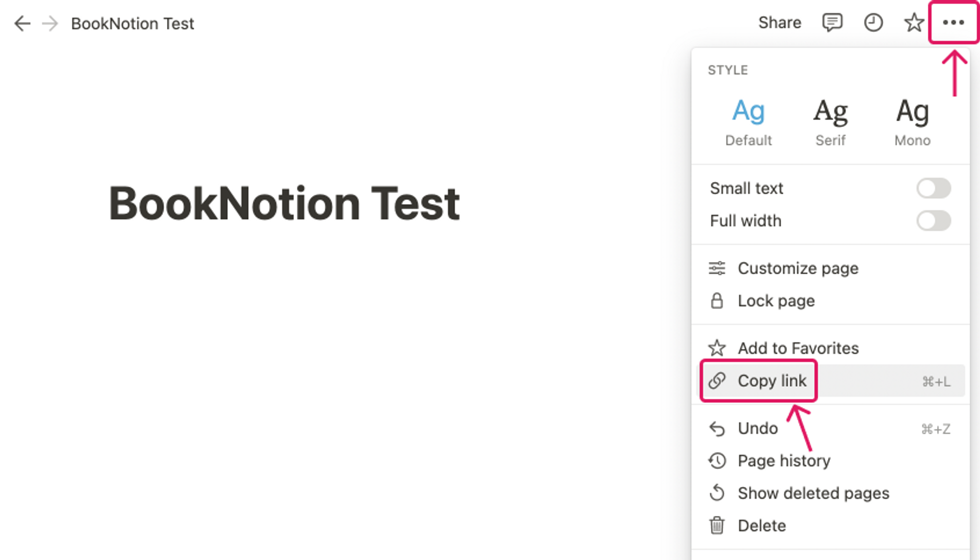Image resolution: width=980 pixels, height=560 pixels.
Task: Select the Default font style
Action: tap(748, 122)
